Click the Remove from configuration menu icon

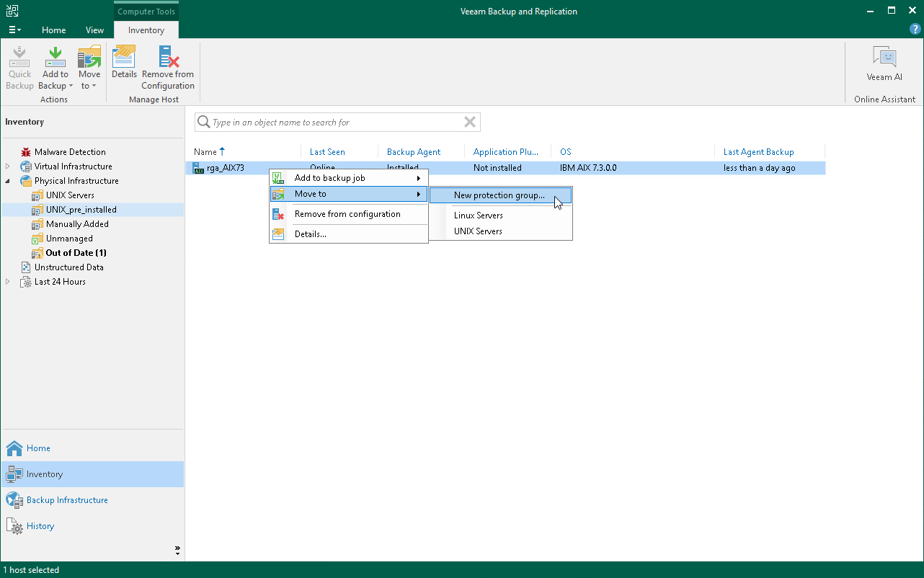pos(278,214)
